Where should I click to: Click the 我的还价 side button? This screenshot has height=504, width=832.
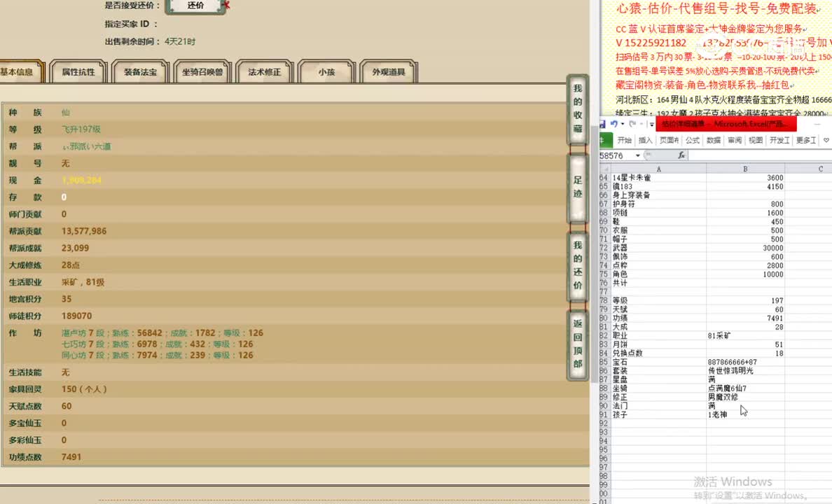[x=577, y=265]
